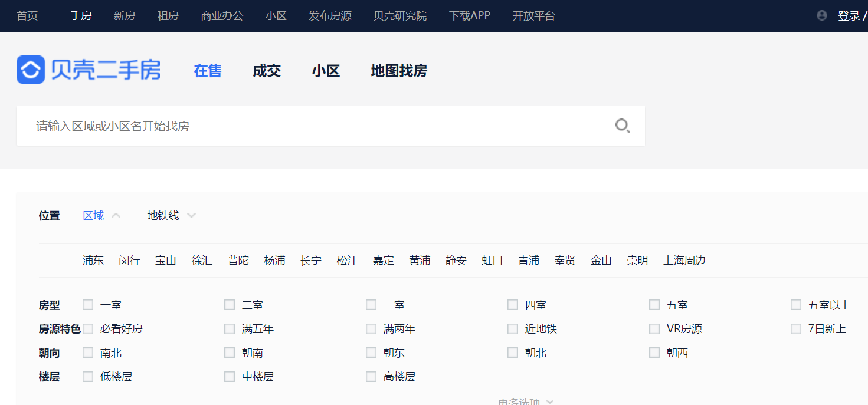
Task: Open 商业办公 navigation item
Action: (x=222, y=16)
